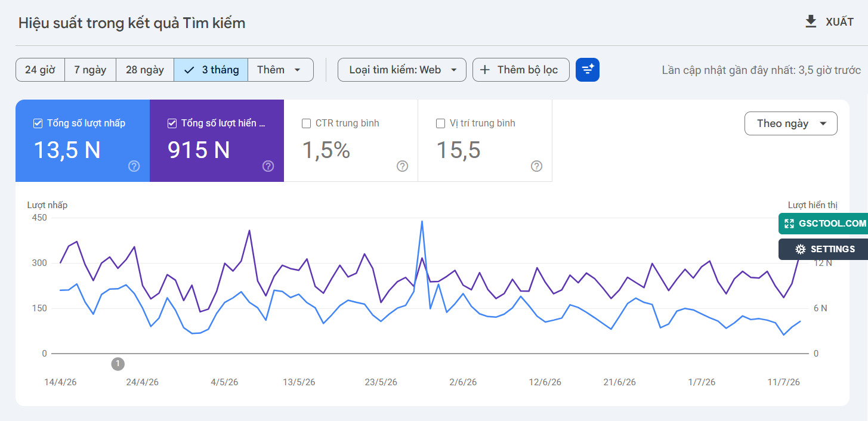Screen dimensions: 868x421
Task: Click the plus icon in Thêm bộ lọc
Action: tap(485, 70)
